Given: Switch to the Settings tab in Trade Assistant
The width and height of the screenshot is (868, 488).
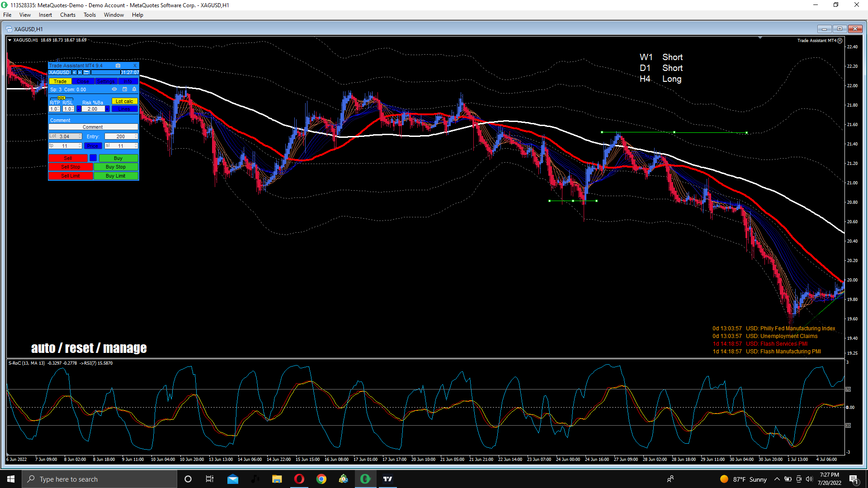Looking at the screenshot, I should [106, 81].
